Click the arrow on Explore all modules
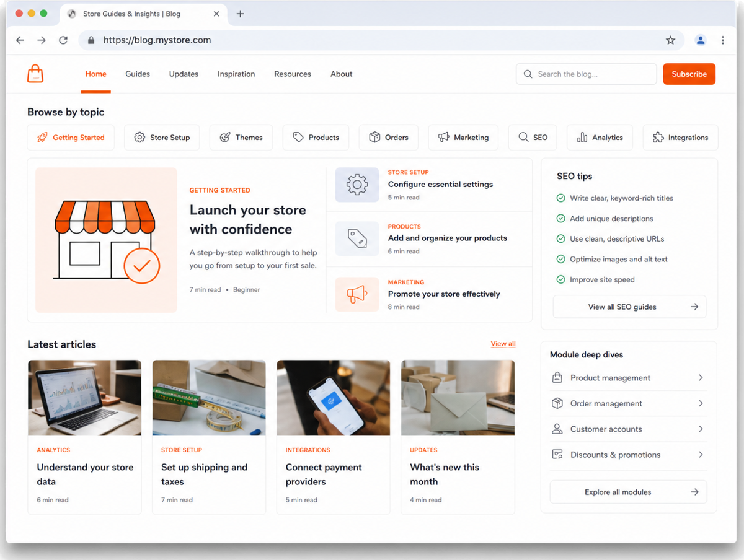The image size is (744, 560). 695,492
